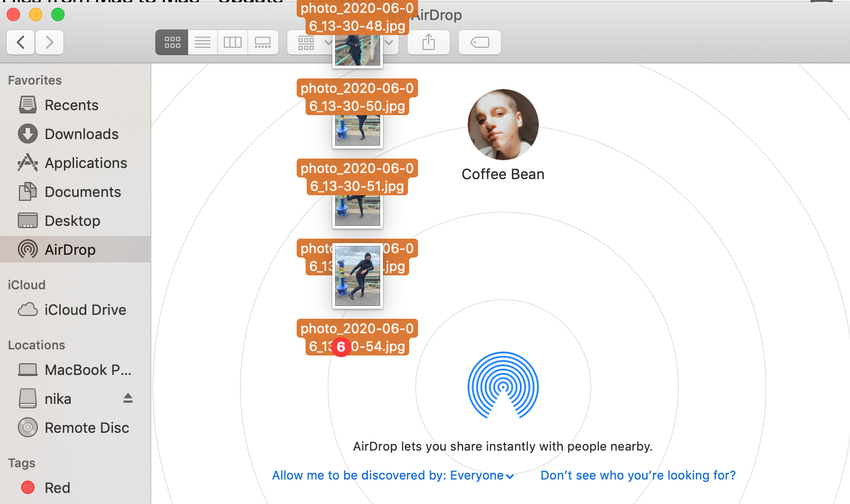Image resolution: width=850 pixels, height=504 pixels.
Task: Click Coffee Bean's profile picture
Action: coord(503,125)
